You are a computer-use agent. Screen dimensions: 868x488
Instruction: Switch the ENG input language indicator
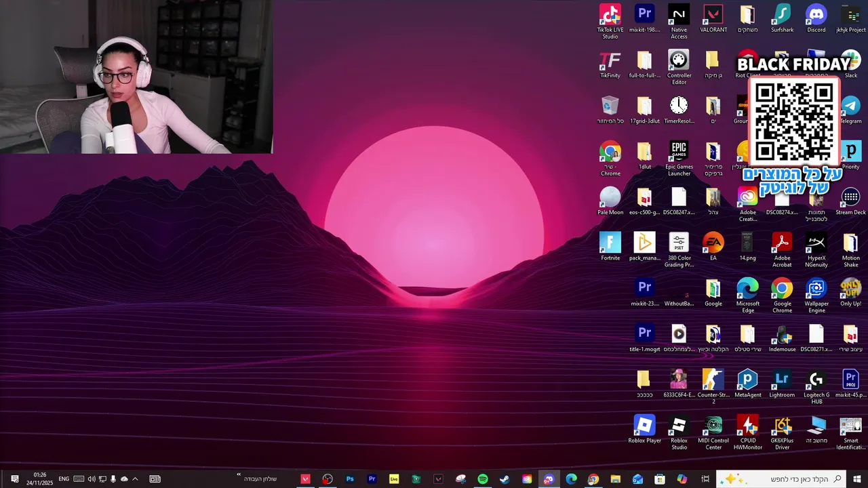[64, 479]
